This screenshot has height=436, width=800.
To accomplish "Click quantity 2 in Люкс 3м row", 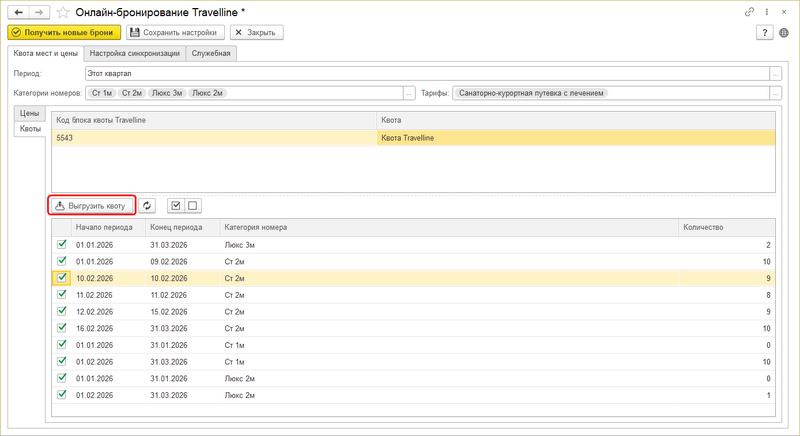I will pyautogui.click(x=727, y=245).
